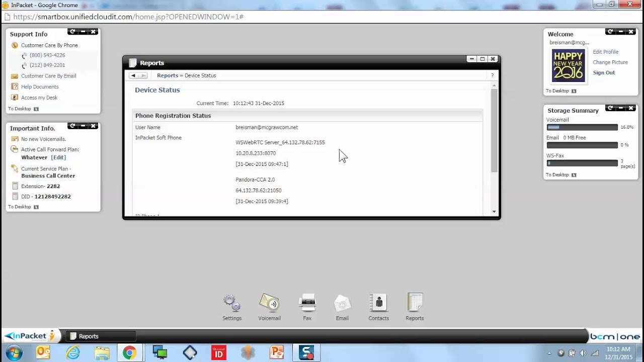The image size is (644, 362).
Task: Open Customer Care By Email
Action: tap(49, 76)
